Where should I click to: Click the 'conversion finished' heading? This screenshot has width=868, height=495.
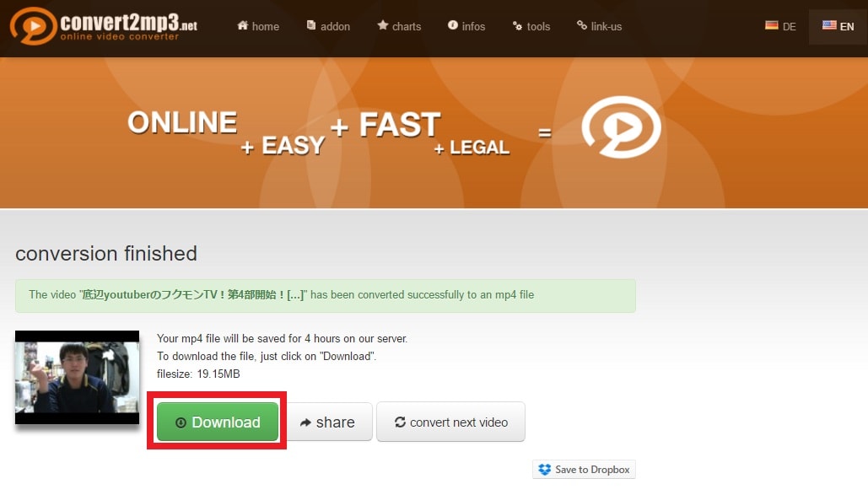[x=106, y=254]
